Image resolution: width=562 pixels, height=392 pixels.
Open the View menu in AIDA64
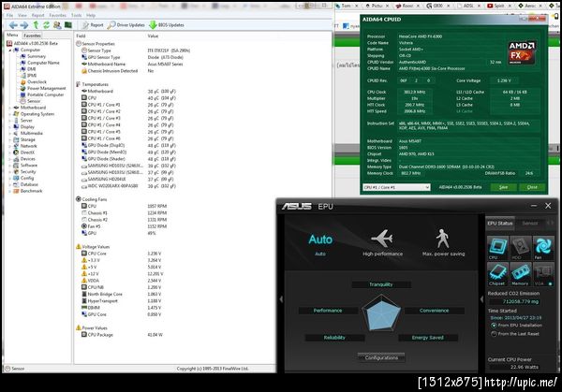[x=22, y=15]
